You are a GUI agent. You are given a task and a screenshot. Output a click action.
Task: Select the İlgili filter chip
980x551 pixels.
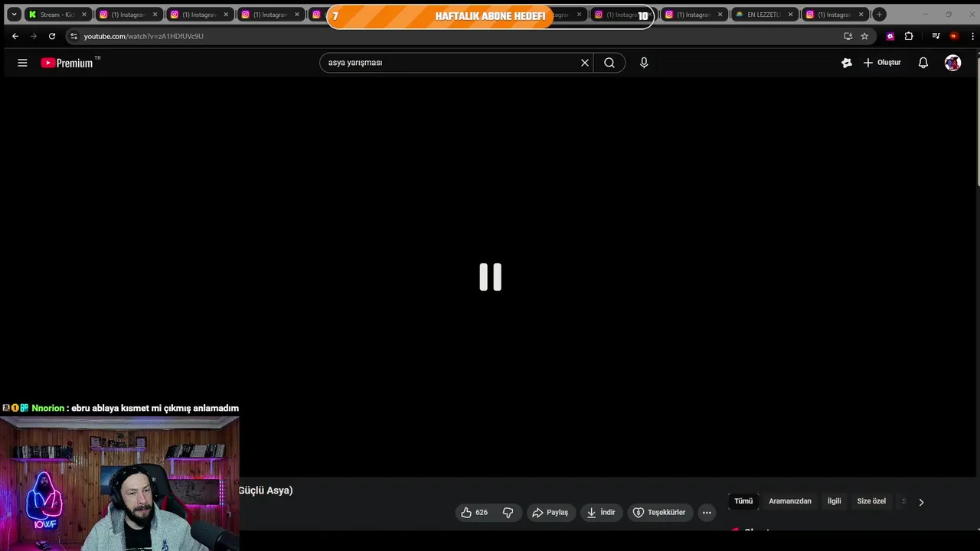835,501
